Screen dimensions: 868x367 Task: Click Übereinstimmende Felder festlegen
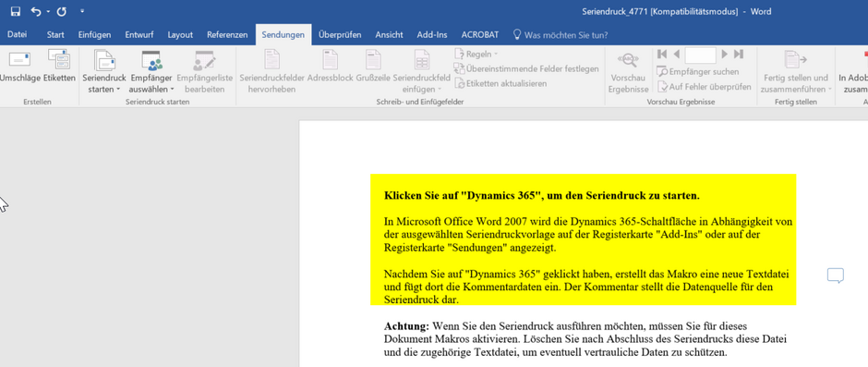point(526,68)
